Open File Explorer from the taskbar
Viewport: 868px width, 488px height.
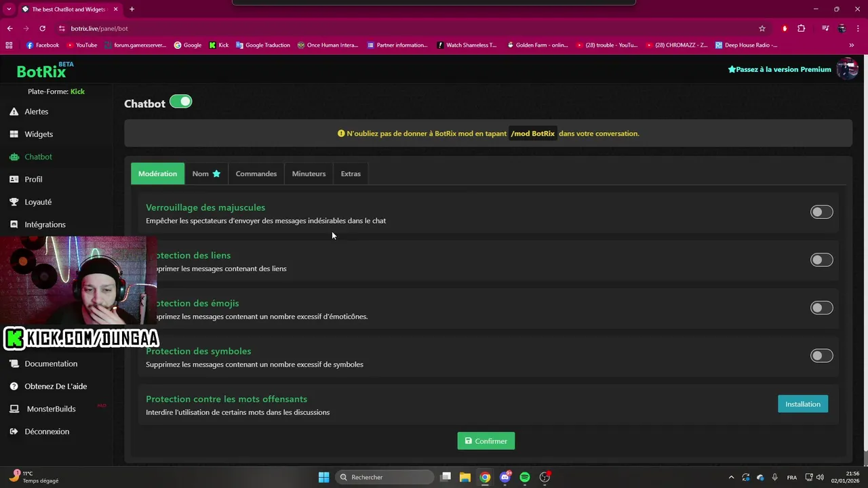[465, 477]
